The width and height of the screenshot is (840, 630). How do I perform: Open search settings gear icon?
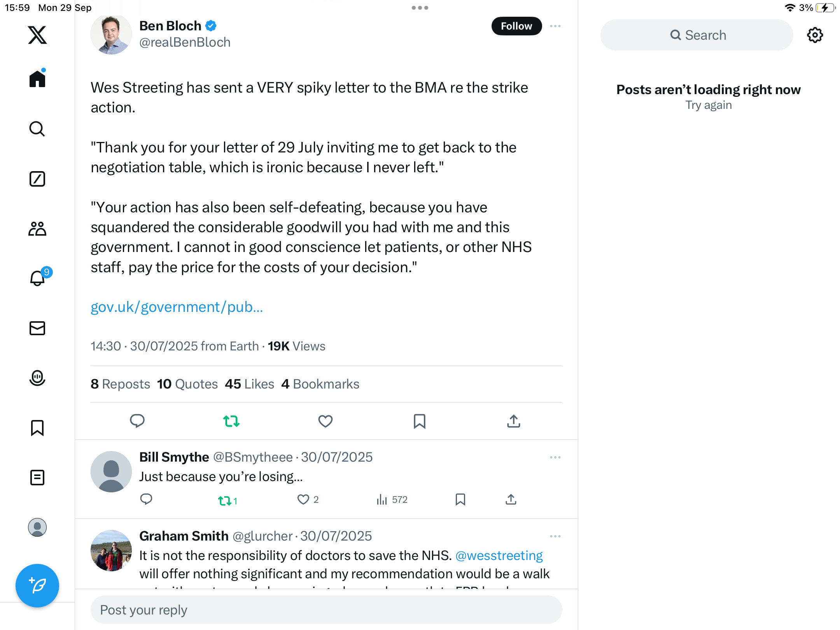(815, 35)
